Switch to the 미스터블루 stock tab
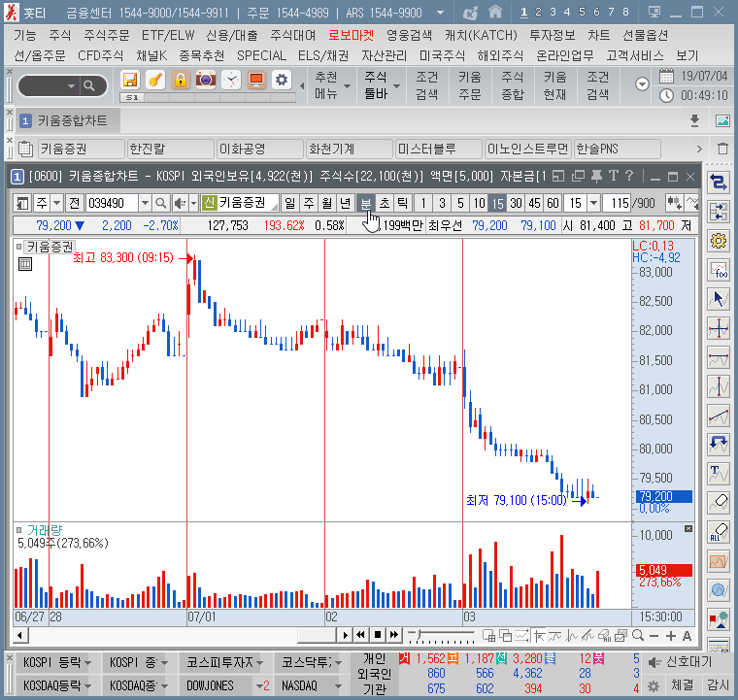This screenshot has width=738, height=700. [439, 150]
